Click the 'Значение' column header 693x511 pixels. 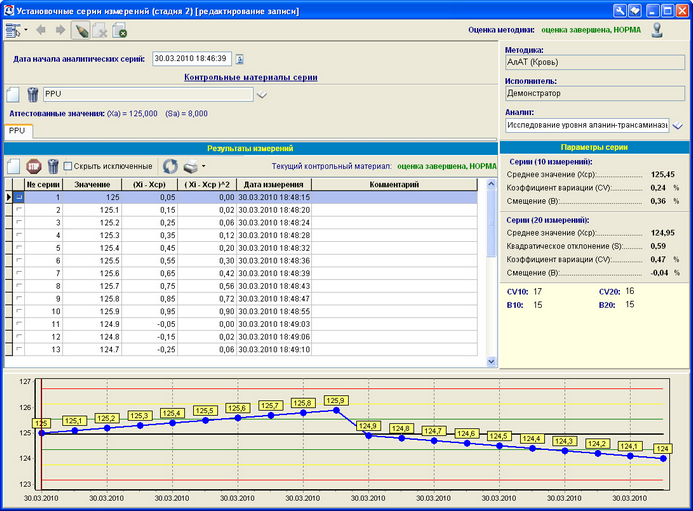point(92,185)
